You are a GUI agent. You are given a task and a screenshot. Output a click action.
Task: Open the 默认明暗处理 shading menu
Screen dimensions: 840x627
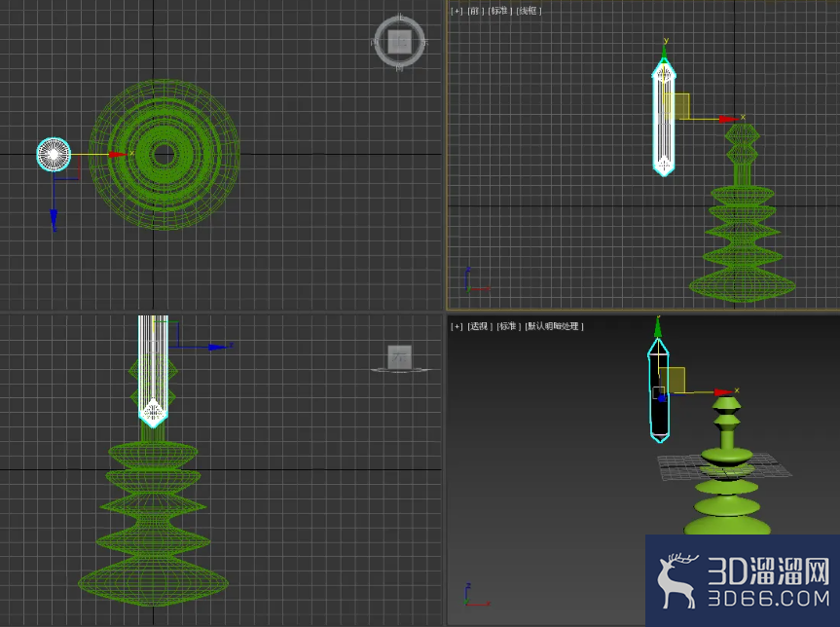[x=555, y=326]
